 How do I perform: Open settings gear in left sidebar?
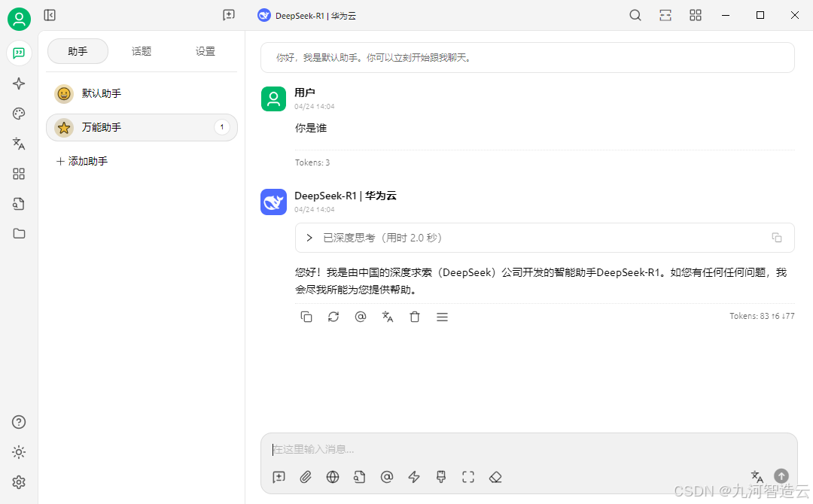19,482
